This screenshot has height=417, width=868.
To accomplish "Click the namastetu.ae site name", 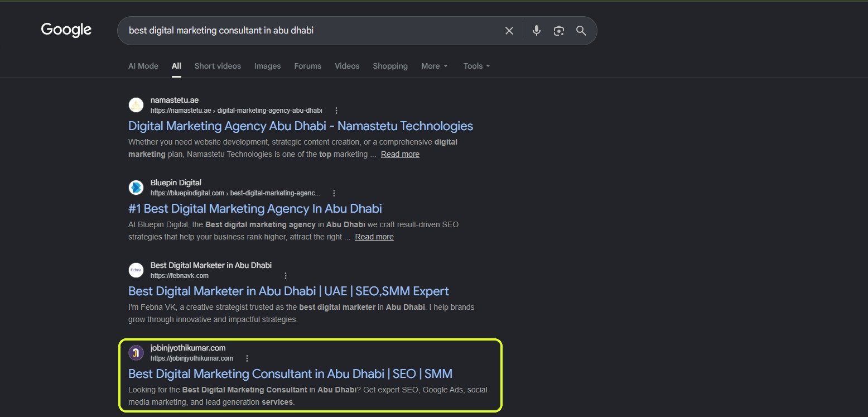I will 175,100.
